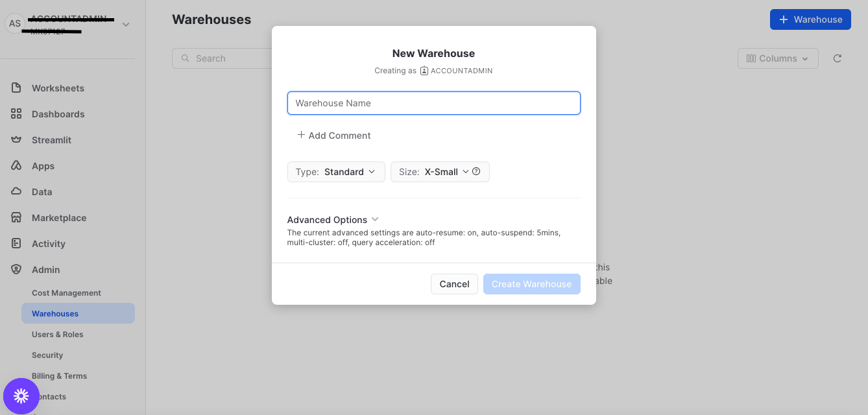The image size is (868, 415).
Task: Expand the Advanced Options section
Action: coord(333,220)
